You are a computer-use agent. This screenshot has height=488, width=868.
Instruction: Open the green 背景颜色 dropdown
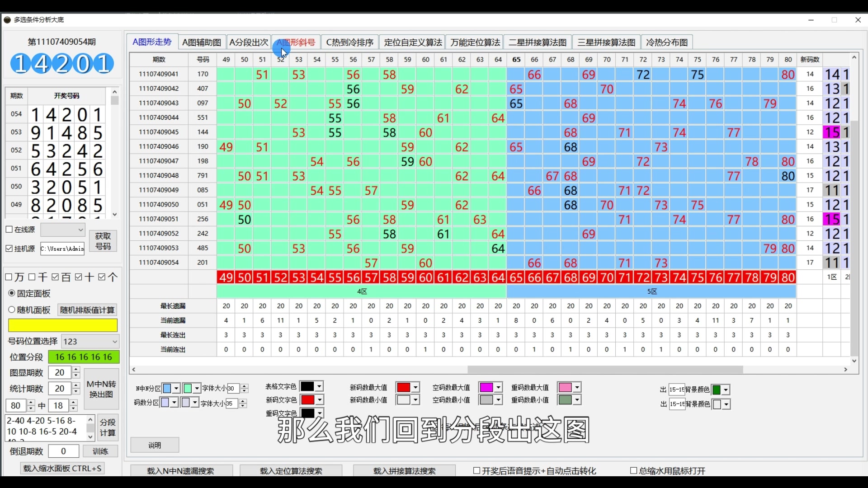coord(726,390)
